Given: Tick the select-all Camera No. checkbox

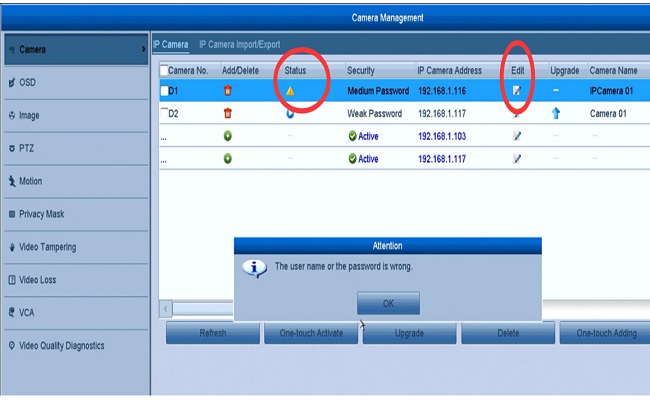Looking at the screenshot, I should 164,70.
